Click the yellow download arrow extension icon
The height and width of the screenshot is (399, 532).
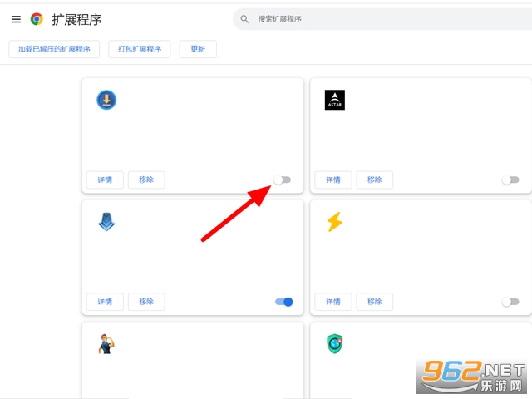106,101
